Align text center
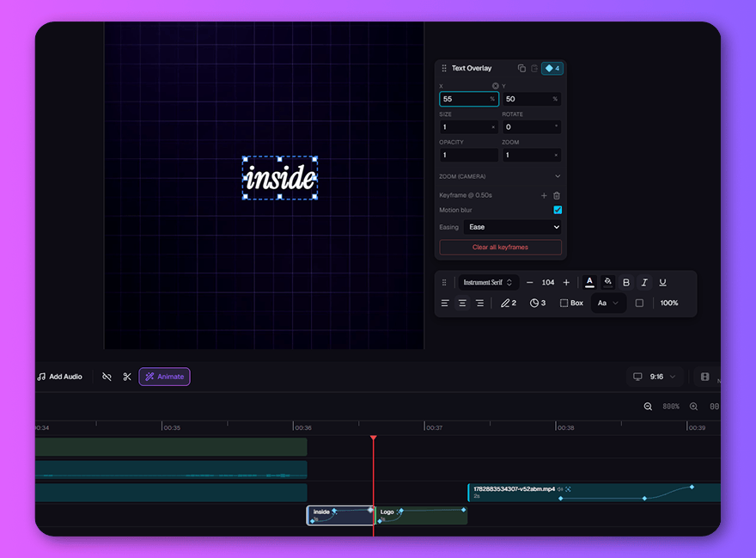Image resolution: width=756 pixels, height=558 pixels. coord(462,304)
